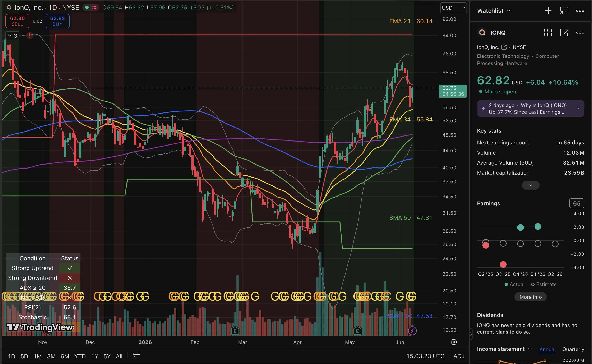The image size is (592, 364).
Task: Click the IONQ note edit icon
Action: tap(564, 32)
